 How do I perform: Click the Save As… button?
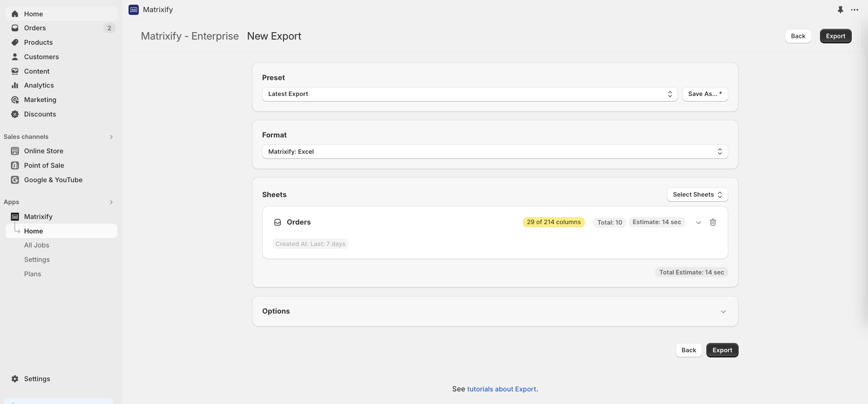tap(705, 94)
